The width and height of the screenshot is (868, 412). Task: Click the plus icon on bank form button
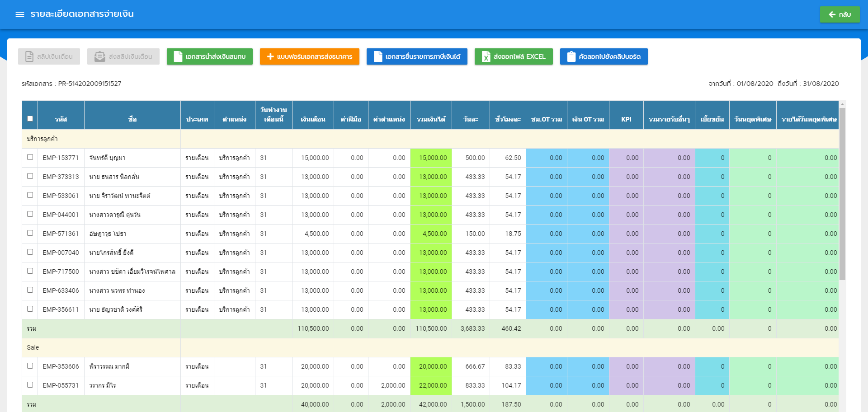270,56
